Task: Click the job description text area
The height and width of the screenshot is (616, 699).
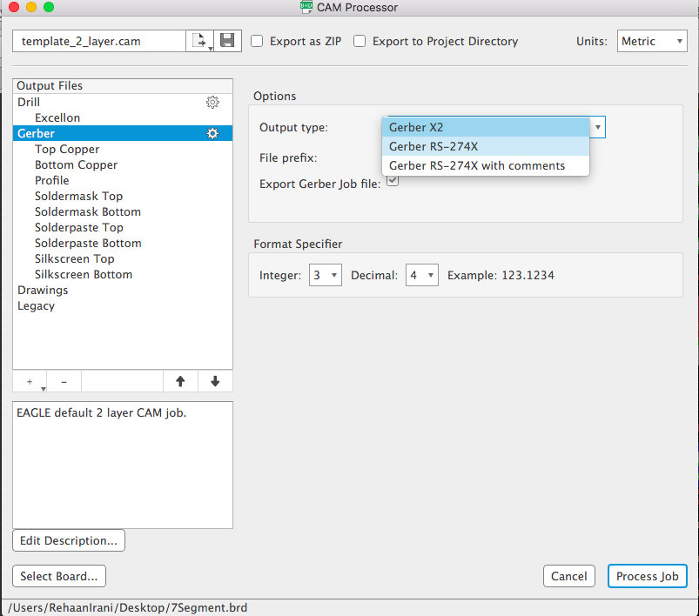Action: pyautogui.click(x=123, y=465)
